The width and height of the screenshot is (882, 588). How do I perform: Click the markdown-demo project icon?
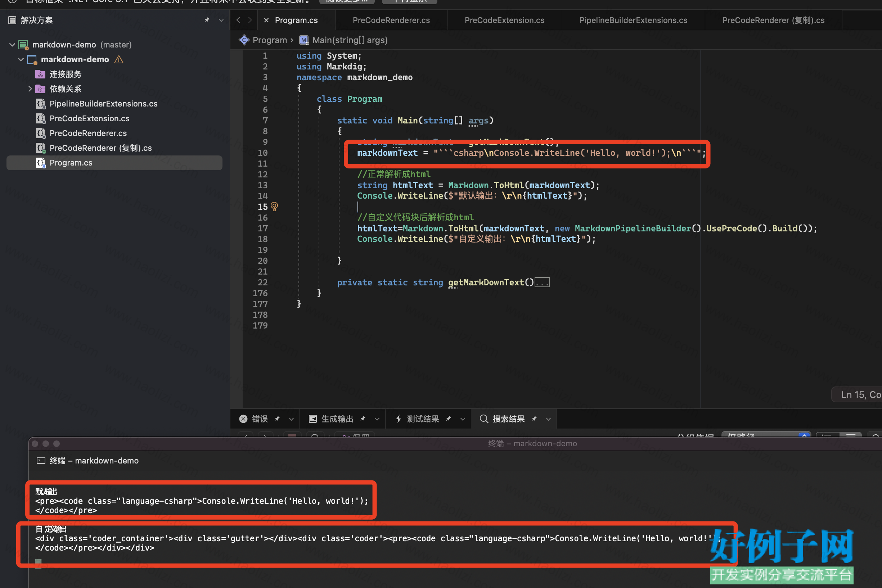[32, 60]
